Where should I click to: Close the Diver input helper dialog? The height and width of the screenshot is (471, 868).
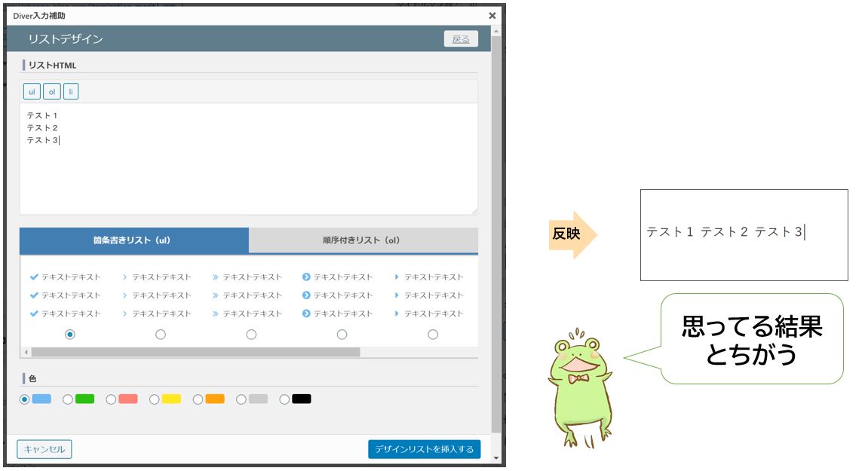tap(492, 15)
